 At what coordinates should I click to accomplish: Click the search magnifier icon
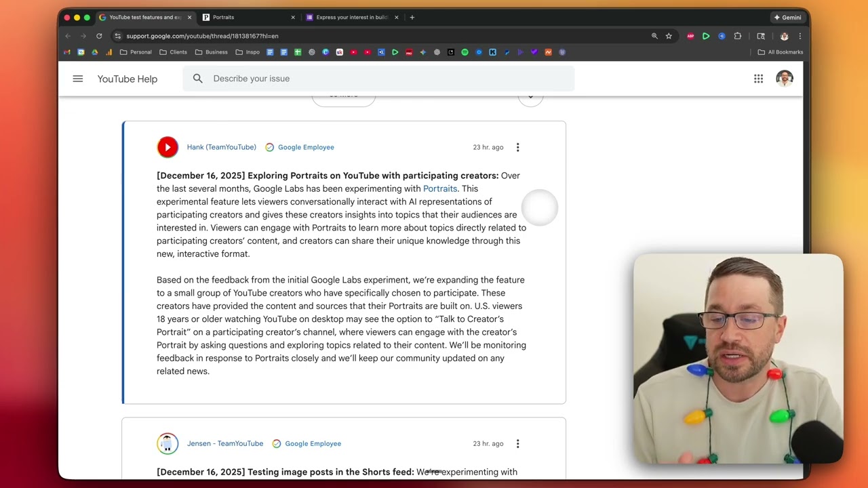(x=197, y=79)
